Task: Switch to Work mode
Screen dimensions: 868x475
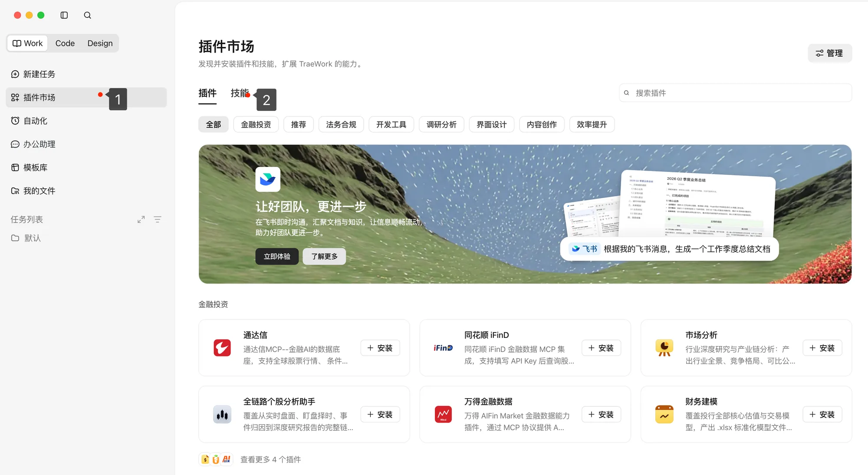Action: point(28,43)
